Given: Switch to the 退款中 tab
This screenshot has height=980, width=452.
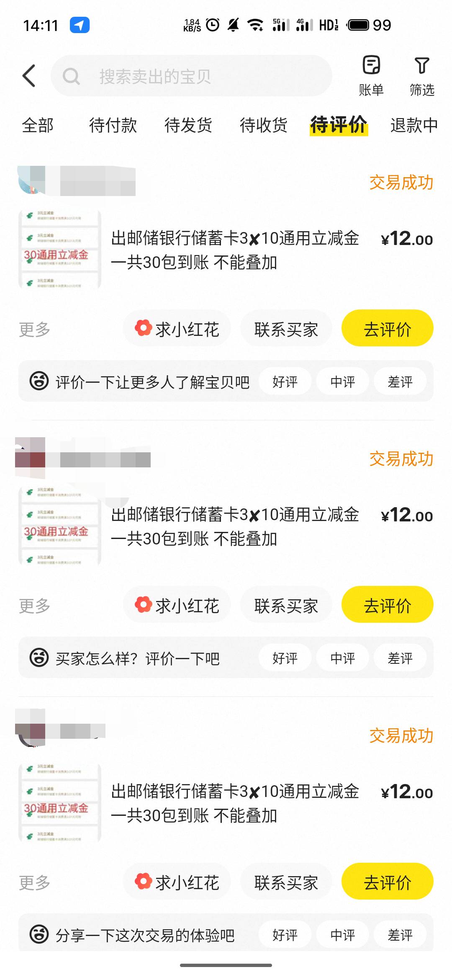Looking at the screenshot, I should coord(413,125).
